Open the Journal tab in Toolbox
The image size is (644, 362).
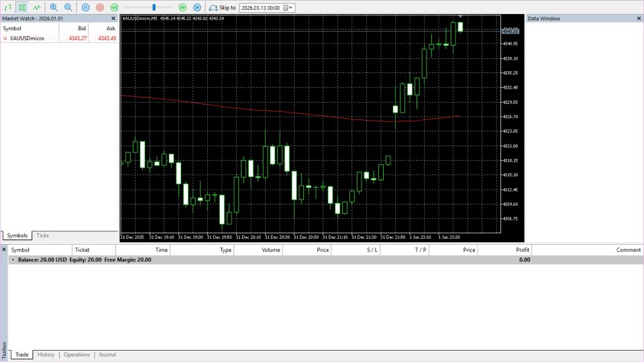point(107,355)
